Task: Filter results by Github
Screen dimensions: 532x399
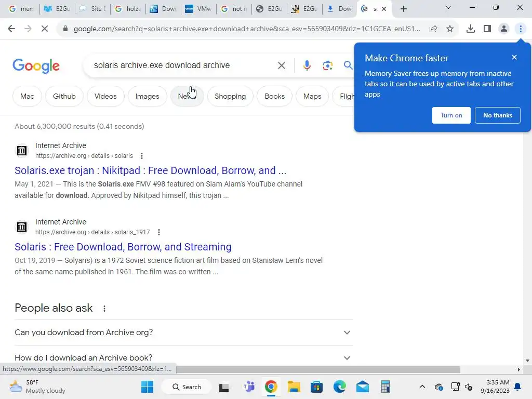Action: [64, 96]
